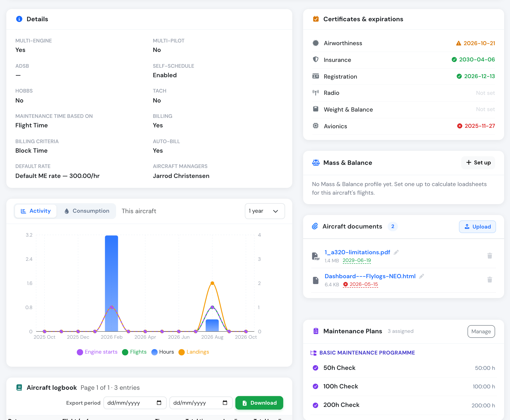Toggle Engine starts series in chart legend
510x420 pixels.
click(97, 352)
